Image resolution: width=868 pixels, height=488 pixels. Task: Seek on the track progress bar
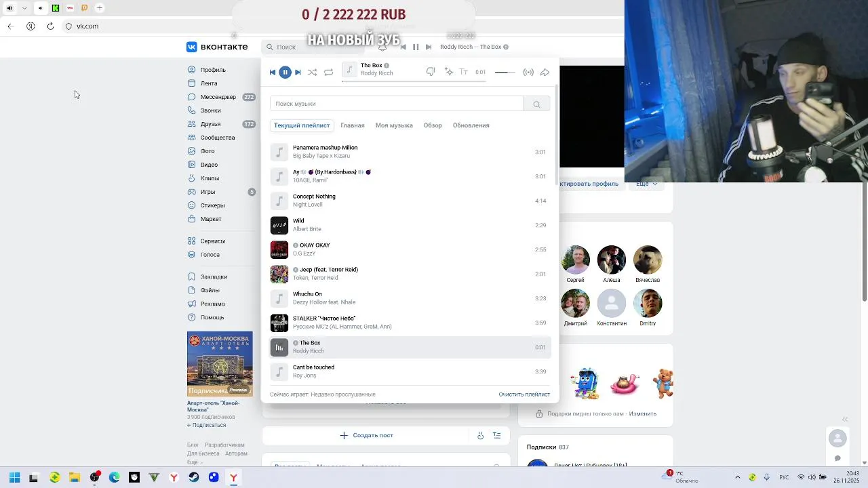tap(414, 81)
